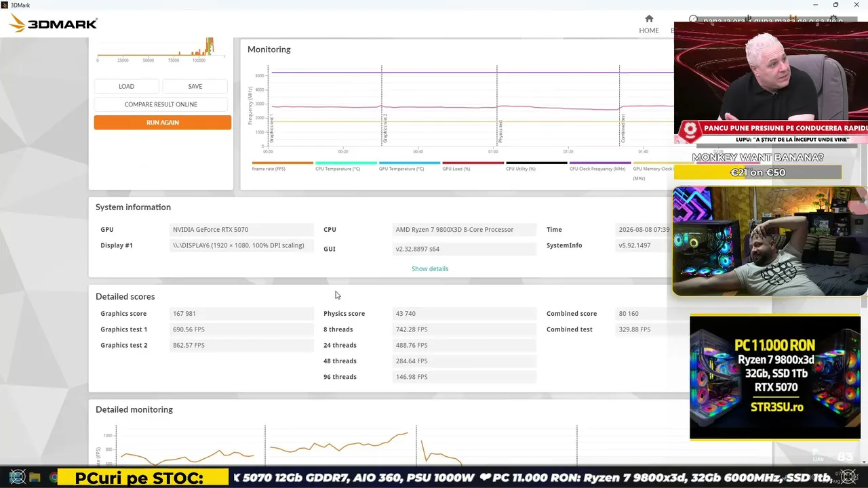Click the €21 on €50 donation goal bar

click(x=758, y=173)
